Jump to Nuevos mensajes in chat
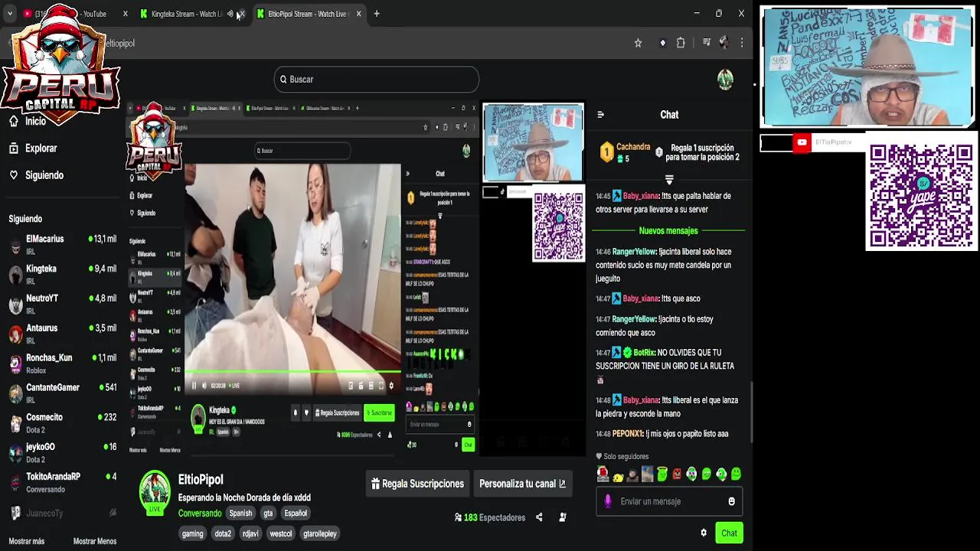The image size is (980, 551). pyautogui.click(x=668, y=230)
